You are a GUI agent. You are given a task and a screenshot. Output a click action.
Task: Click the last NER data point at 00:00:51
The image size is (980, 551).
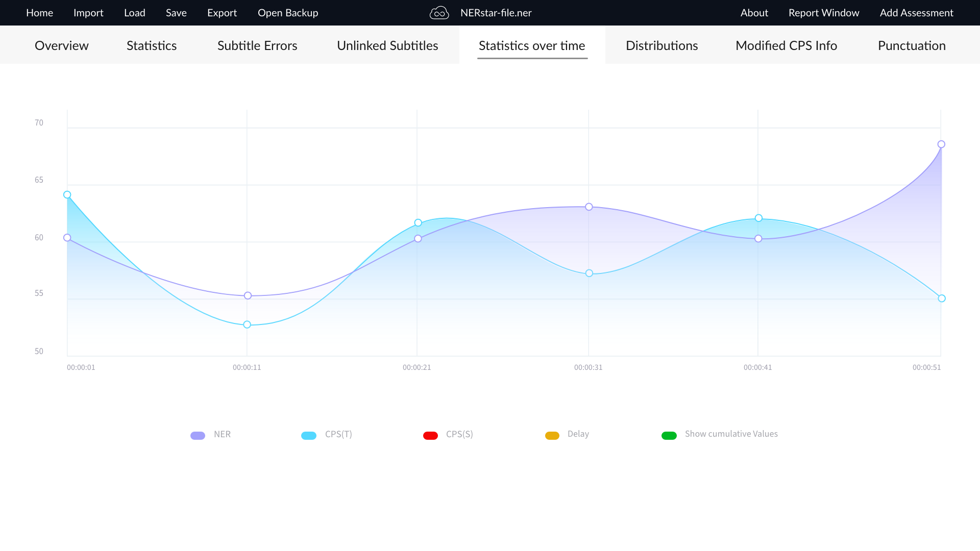pos(941,144)
